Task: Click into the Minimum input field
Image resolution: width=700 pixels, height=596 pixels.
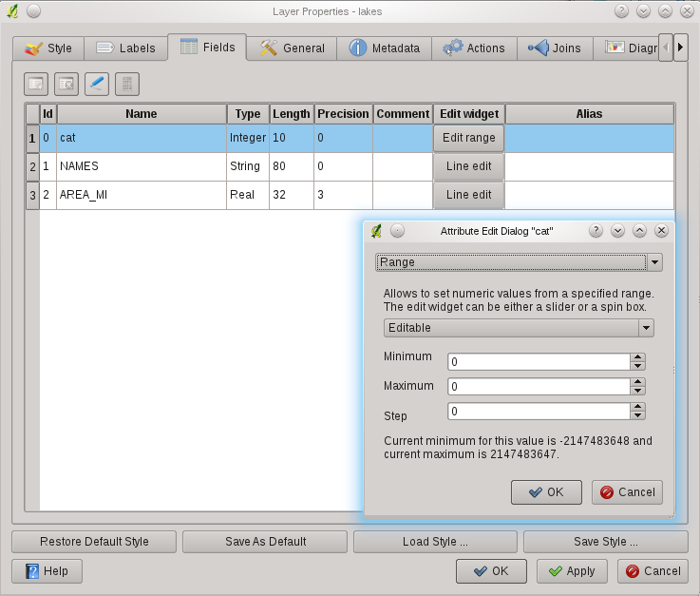Action: point(539,362)
